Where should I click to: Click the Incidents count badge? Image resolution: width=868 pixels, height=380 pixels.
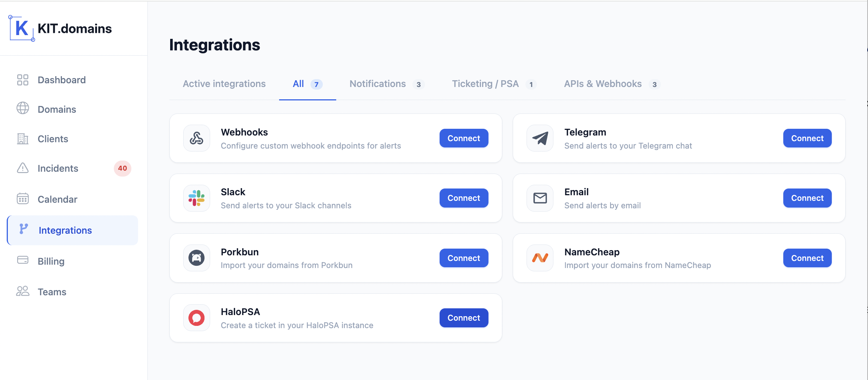coord(122,168)
